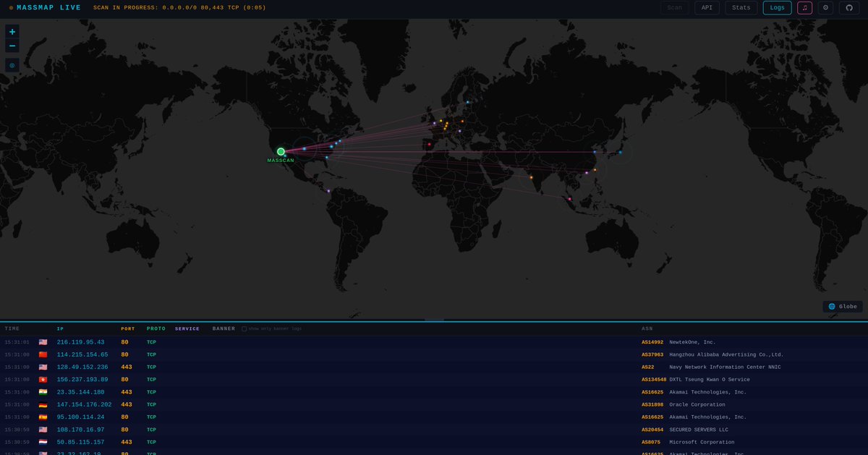This screenshot has width=868, height=455.
Task: Open the API panel
Action: point(707,8)
